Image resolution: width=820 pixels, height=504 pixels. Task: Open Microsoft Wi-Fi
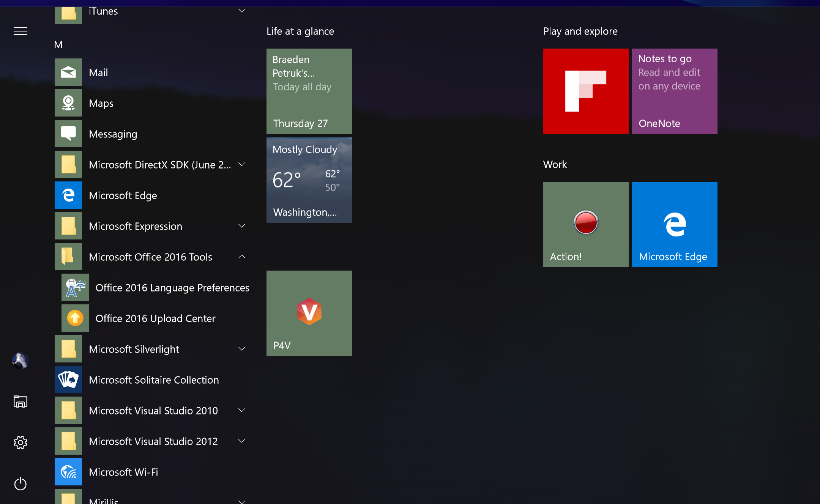[123, 472]
